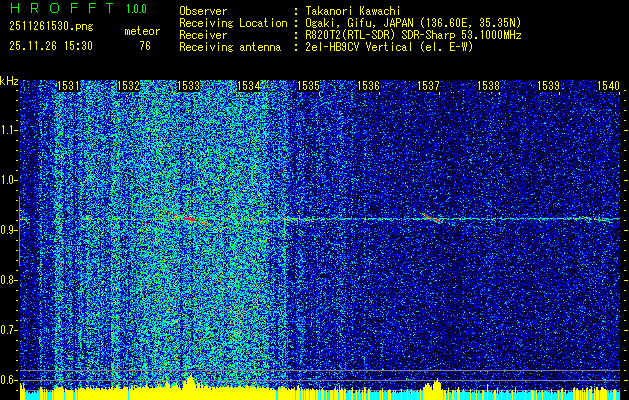This screenshot has width=629, height=400.
Task: Click the meteor count 76
Action: pyautogui.click(x=145, y=46)
